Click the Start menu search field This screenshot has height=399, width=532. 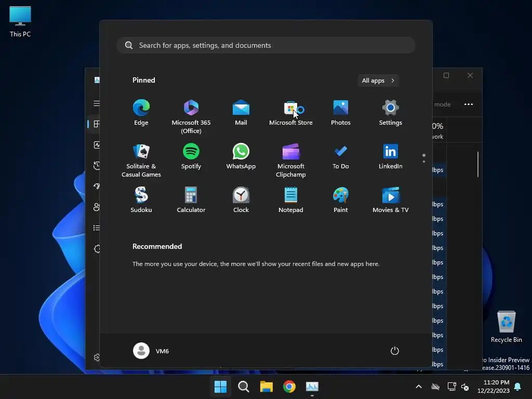point(265,45)
